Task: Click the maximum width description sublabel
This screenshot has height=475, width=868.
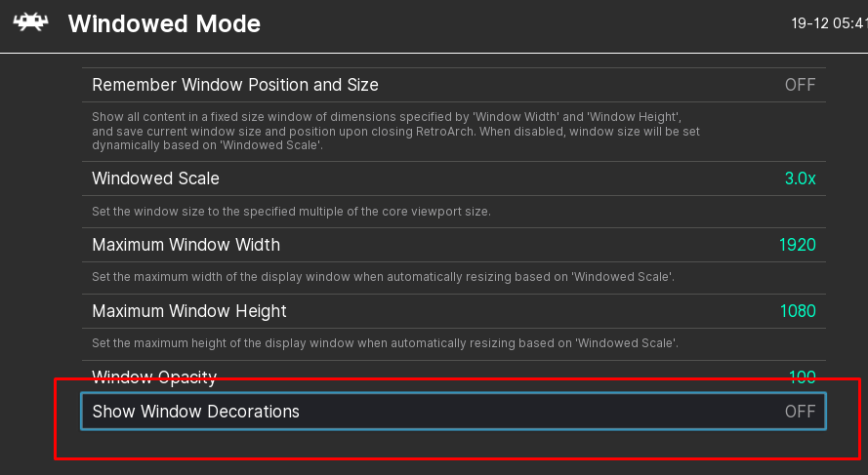Action: click(x=383, y=276)
